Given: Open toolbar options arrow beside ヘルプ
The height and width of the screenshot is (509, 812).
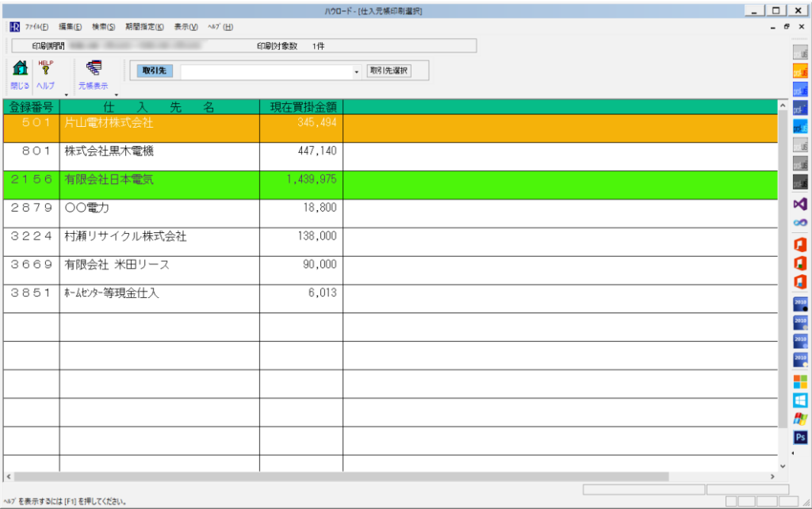Looking at the screenshot, I should click(x=66, y=94).
